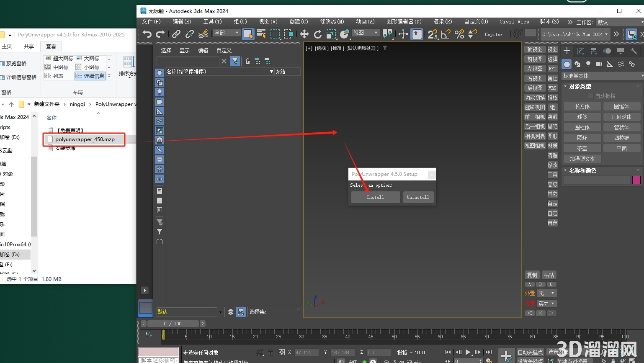Screen dimensions: 644x363
Task: Click the 长方体 box button
Action: tap(582, 106)
